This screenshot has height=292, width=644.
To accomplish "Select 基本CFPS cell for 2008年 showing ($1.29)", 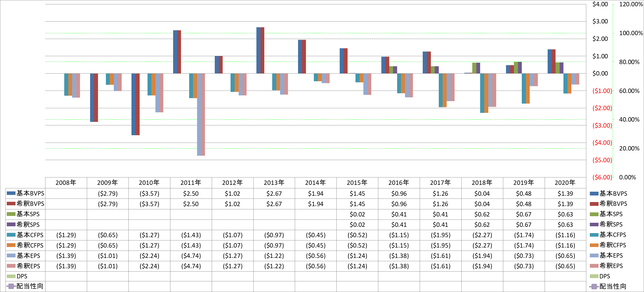I will click(x=66, y=235).
